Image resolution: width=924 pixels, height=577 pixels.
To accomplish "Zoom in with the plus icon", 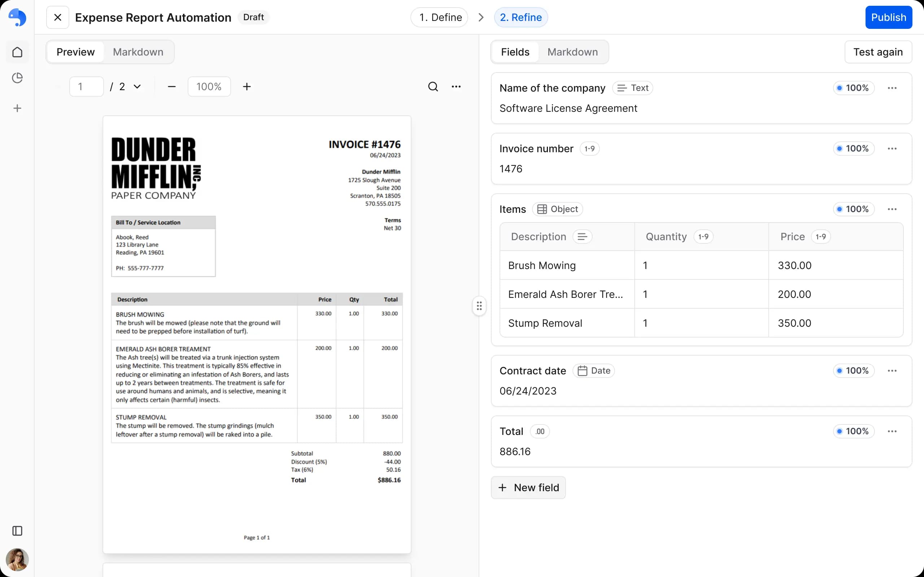I will [247, 87].
